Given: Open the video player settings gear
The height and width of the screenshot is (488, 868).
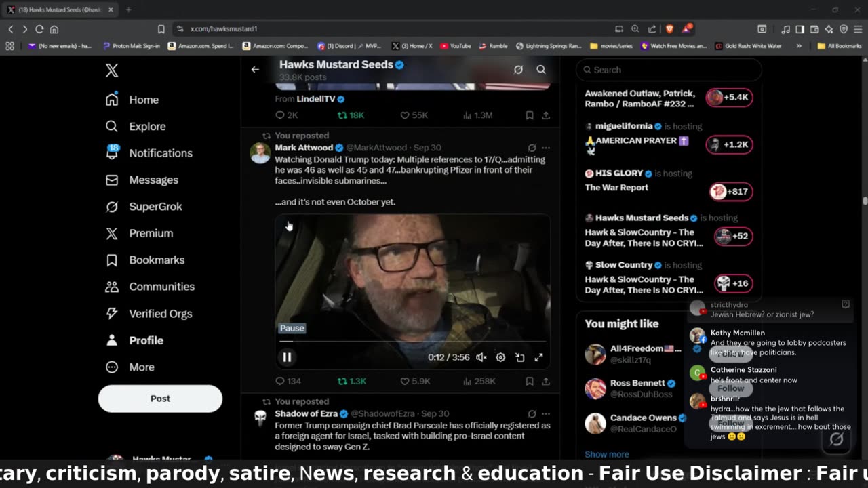Looking at the screenshot, I should pos(500,357).
